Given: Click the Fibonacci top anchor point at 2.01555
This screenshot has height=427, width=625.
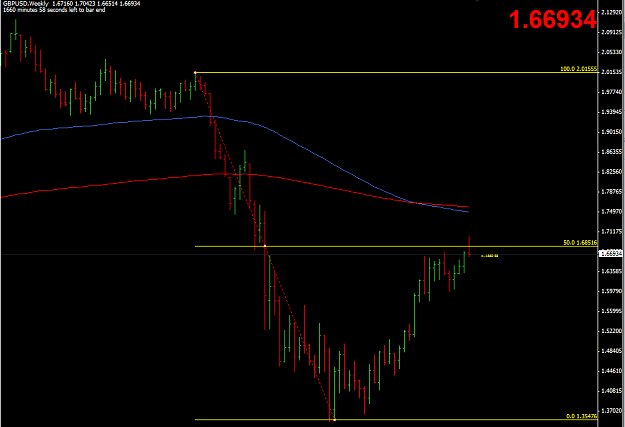Looking at the screenshot, I should coord(195,73).
